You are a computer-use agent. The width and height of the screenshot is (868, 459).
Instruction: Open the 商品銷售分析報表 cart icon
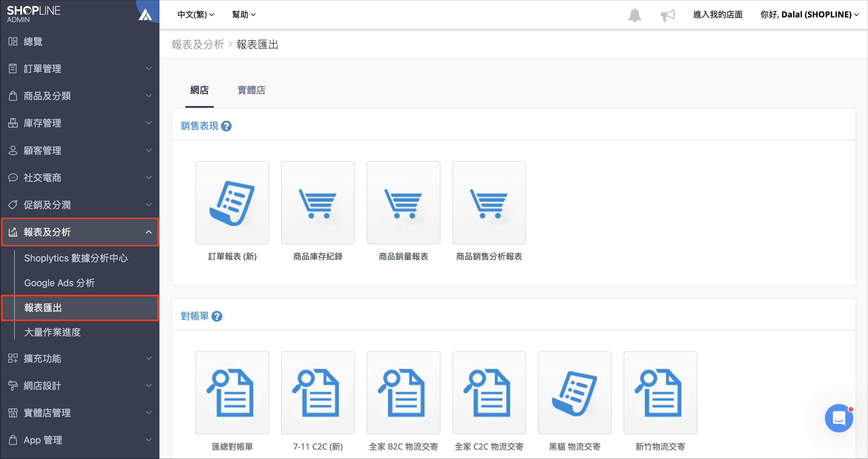tap(489, 203)
